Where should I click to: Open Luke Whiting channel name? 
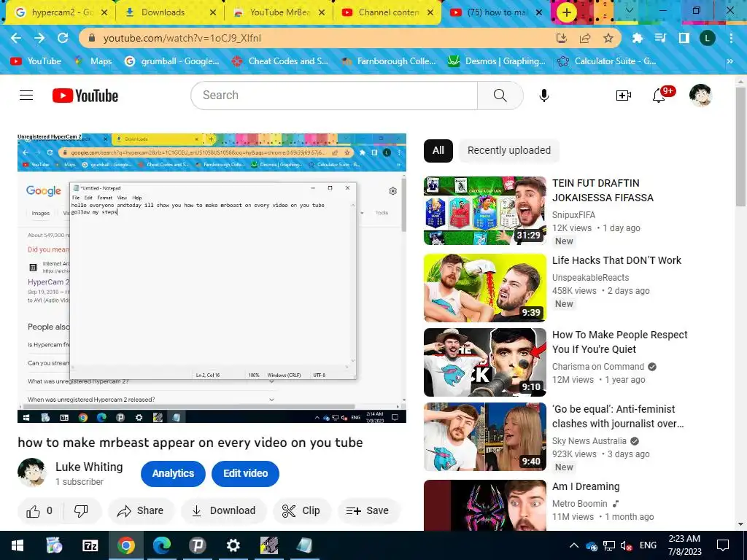pos(89,467)
